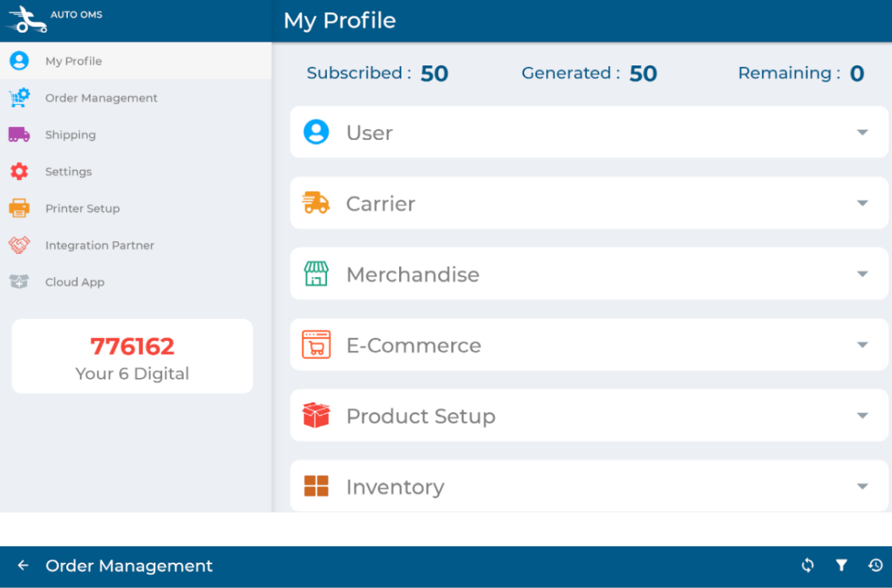Click the E-Commerce cart window icon
The image size is (892, 588).
coord(316,344)
